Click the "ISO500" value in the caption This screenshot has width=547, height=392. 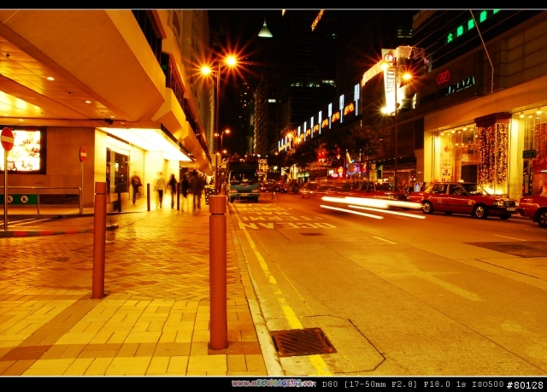point(488,384)
